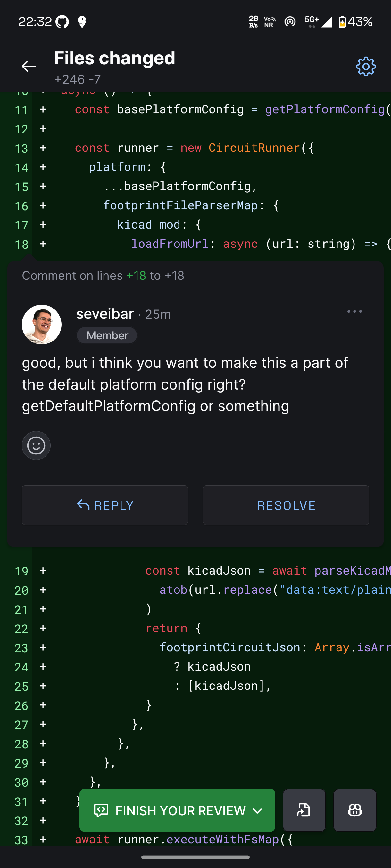This screenshot has width=391, height=868.
Task: Tap the GitHub notification icon in status bar
Action: 62,22
